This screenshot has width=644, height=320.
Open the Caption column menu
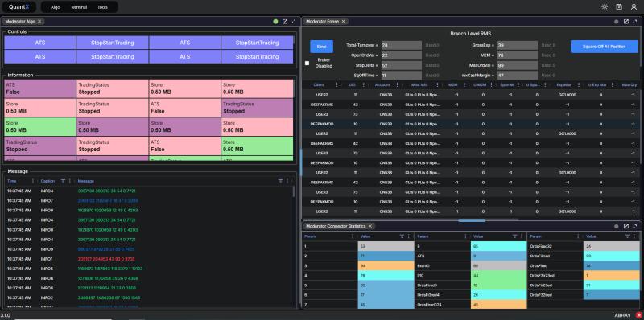point(70,181)
